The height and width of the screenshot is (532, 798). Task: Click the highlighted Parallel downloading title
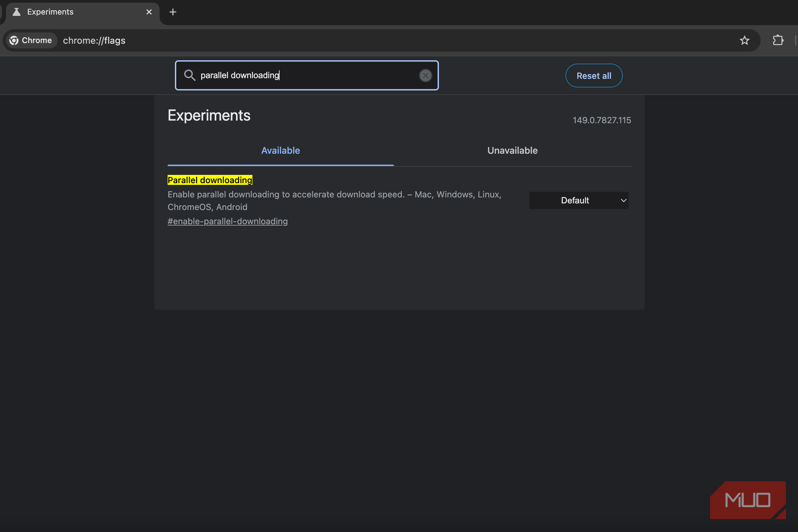pyautogui.click(x=210, y=180)
